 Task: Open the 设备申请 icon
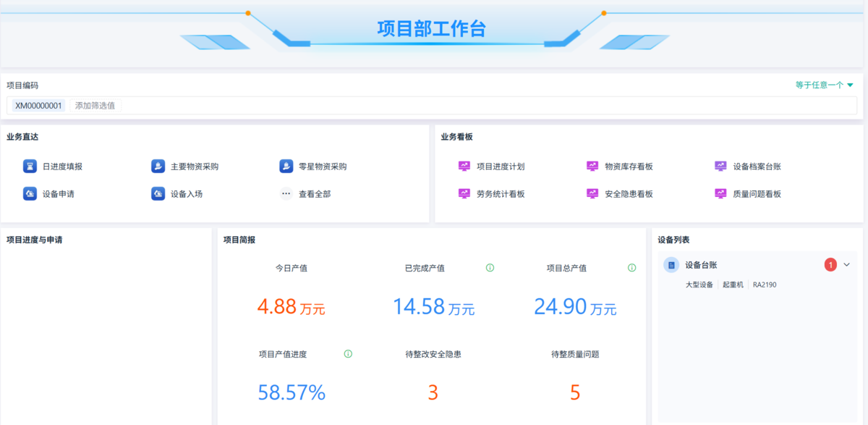(30, 194)
